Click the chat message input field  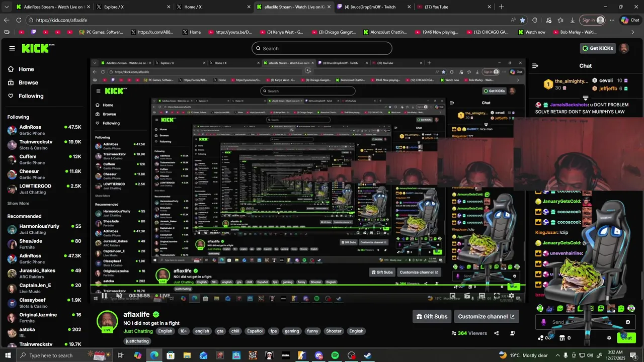point(585,322)
